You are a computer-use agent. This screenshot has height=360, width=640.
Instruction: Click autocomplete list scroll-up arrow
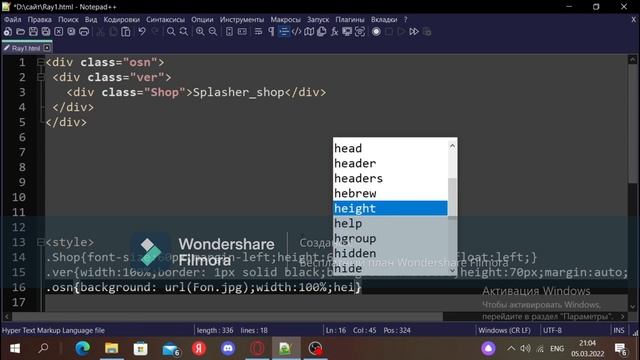[452, 146]
